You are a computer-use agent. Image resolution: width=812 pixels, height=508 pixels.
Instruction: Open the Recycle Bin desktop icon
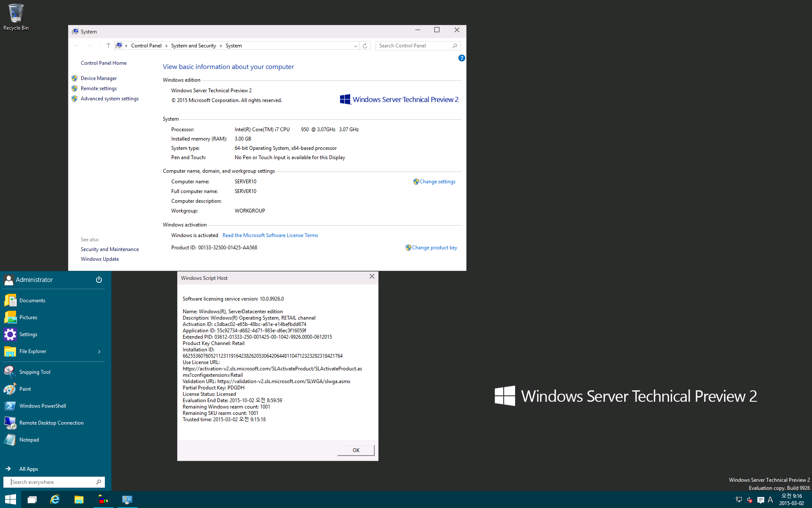(x=16, y=17)
